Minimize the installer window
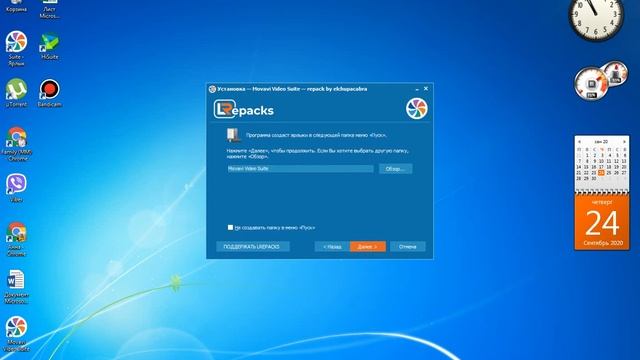Viewport: 640px width, 360px height. coord(417,89)
